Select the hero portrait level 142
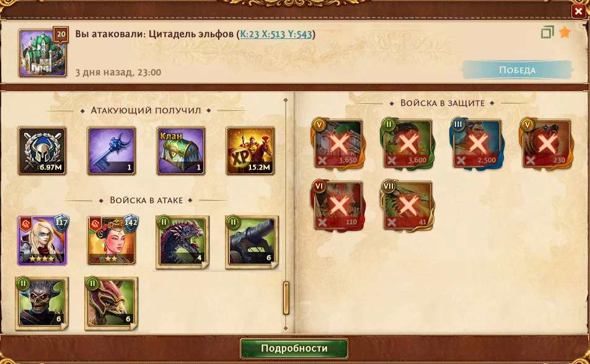The image size is (590, 364). [x=112, y=240]
